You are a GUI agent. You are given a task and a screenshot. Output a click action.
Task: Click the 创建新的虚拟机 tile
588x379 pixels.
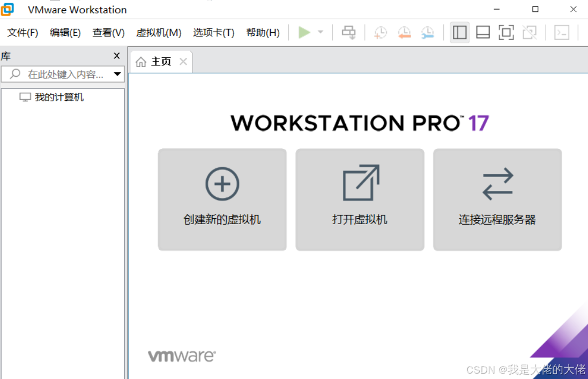point(222,199)
